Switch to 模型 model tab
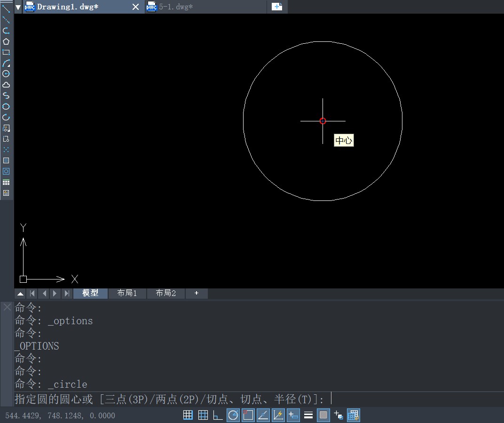 pos(90,293)
